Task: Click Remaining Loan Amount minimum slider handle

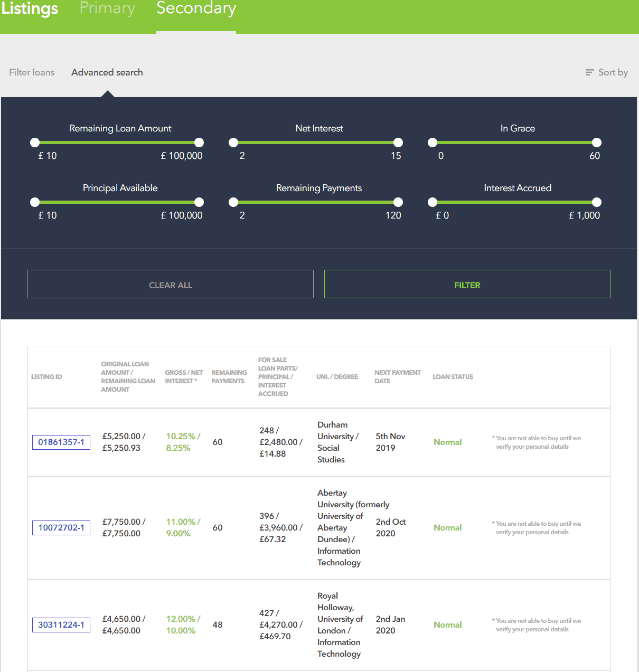Action: point(35,143)
